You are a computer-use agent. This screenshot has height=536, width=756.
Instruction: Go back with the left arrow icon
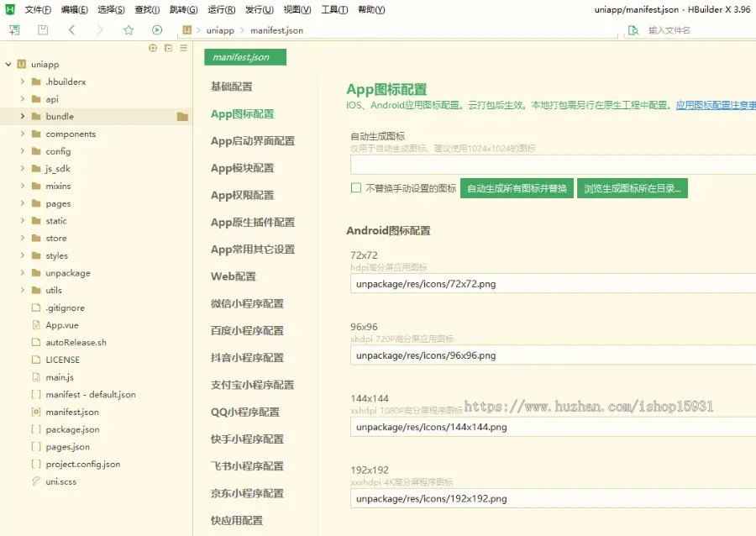pyautogui.click(x=72, y=30)
